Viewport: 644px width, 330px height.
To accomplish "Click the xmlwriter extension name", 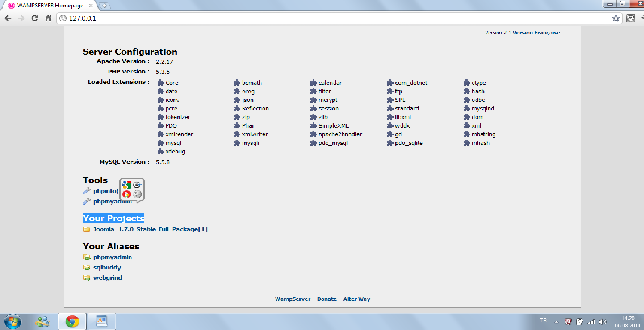I will (255, 134).
